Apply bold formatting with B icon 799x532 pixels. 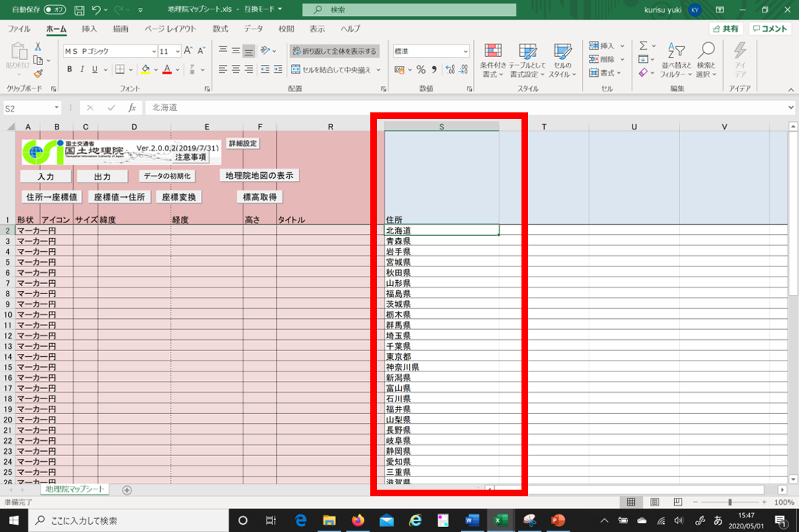coord(69,69)
